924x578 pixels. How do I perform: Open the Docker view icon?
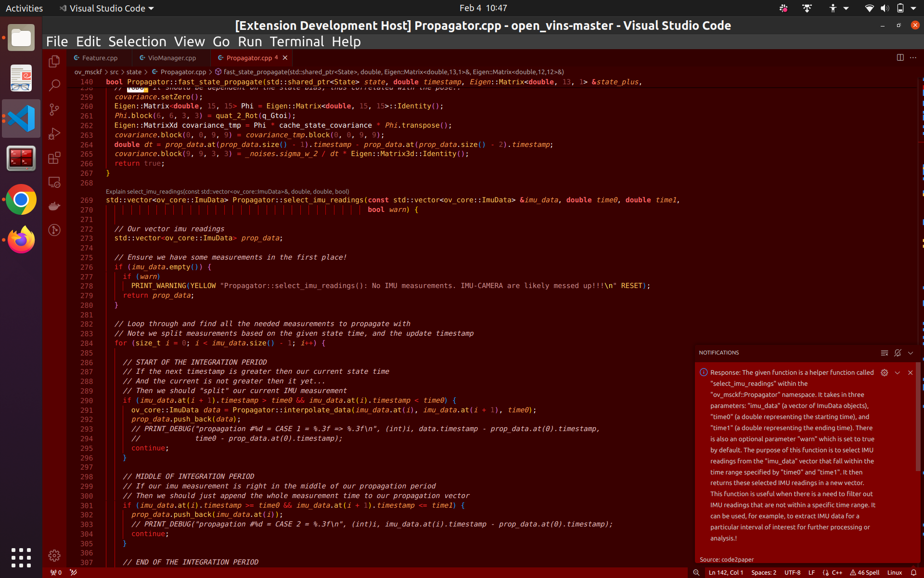(54, 206)
